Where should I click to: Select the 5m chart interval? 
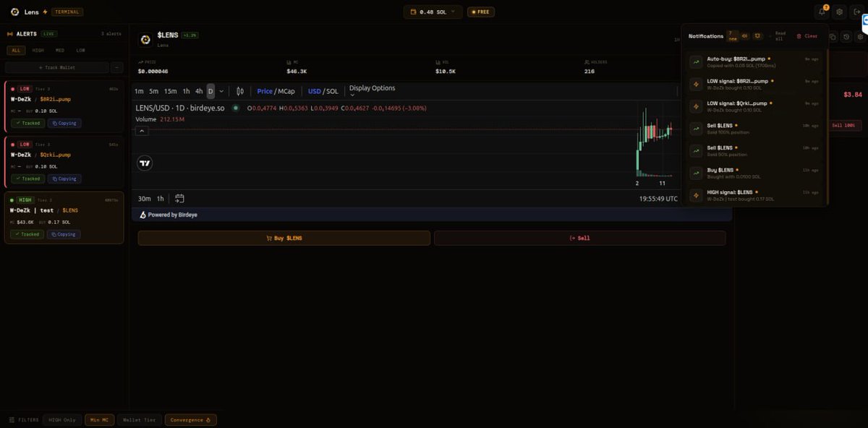click(154, 91)
